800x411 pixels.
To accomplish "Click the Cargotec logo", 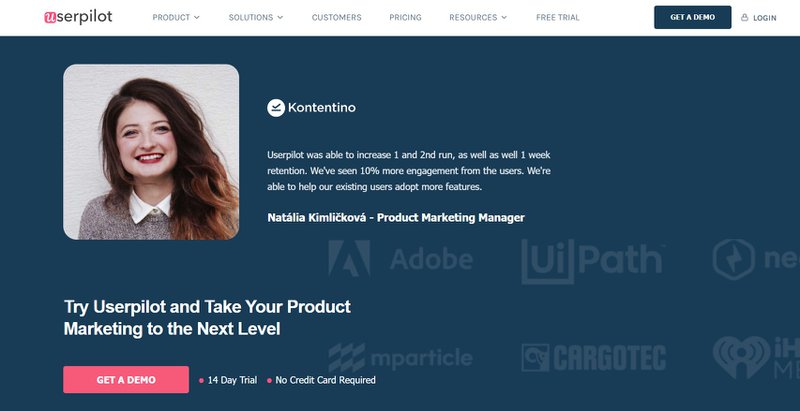I will click(593, 356).
